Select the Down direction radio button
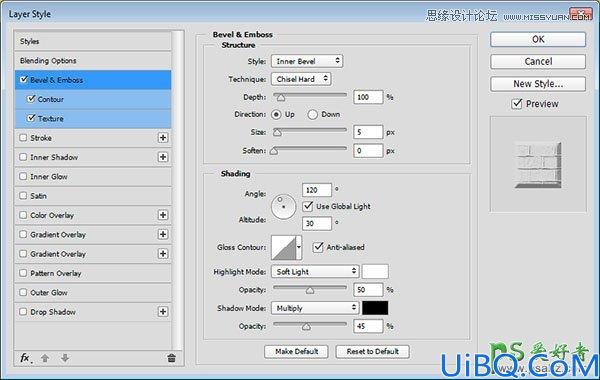Viewport: 600px width, 380px height. coord(312,114)
